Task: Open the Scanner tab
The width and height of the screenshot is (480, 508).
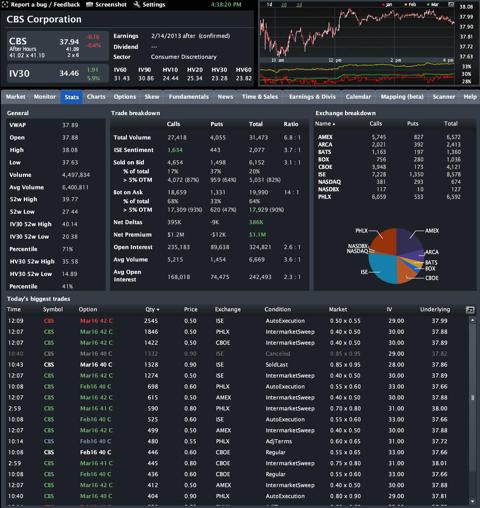Action: [444, 97]
